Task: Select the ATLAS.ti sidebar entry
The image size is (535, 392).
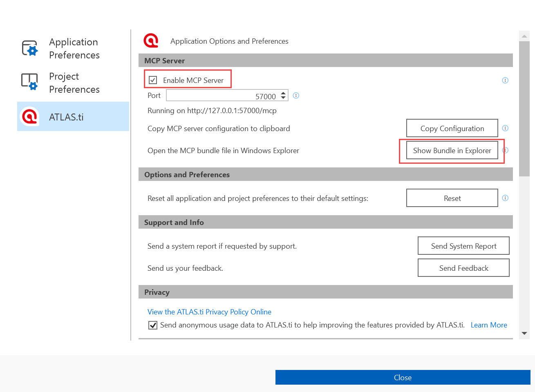Action: [x=73, y=116]
